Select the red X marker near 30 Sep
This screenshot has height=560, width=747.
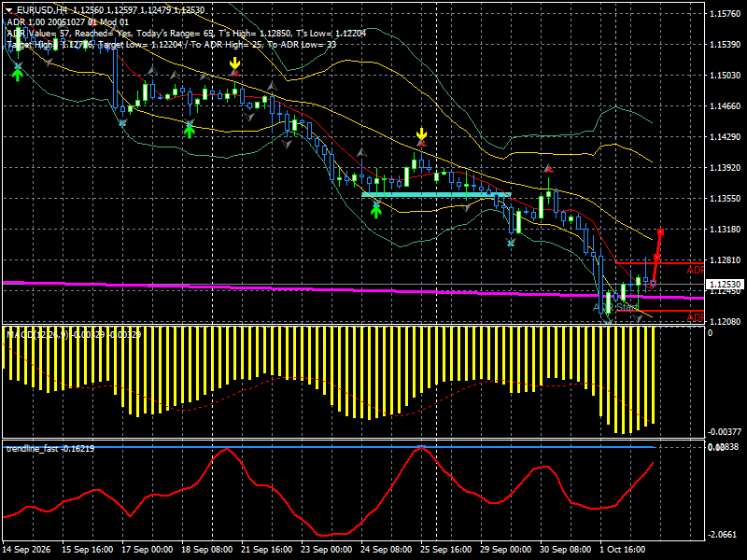[548, 169]
